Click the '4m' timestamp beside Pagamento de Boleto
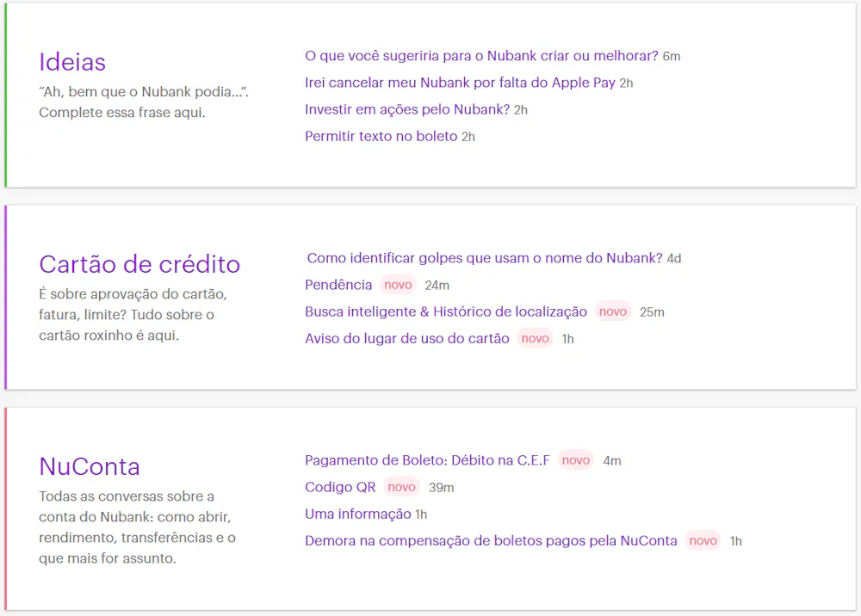 612,461
